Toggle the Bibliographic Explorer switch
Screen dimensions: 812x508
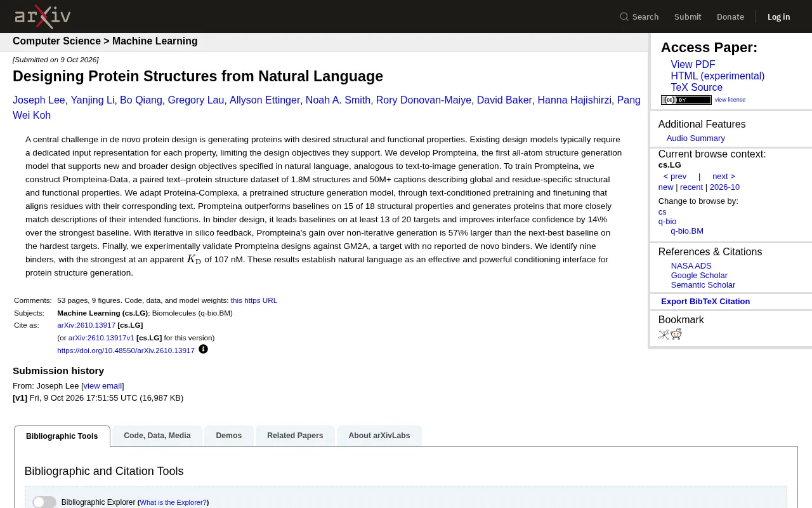click(x=44, y=502)
